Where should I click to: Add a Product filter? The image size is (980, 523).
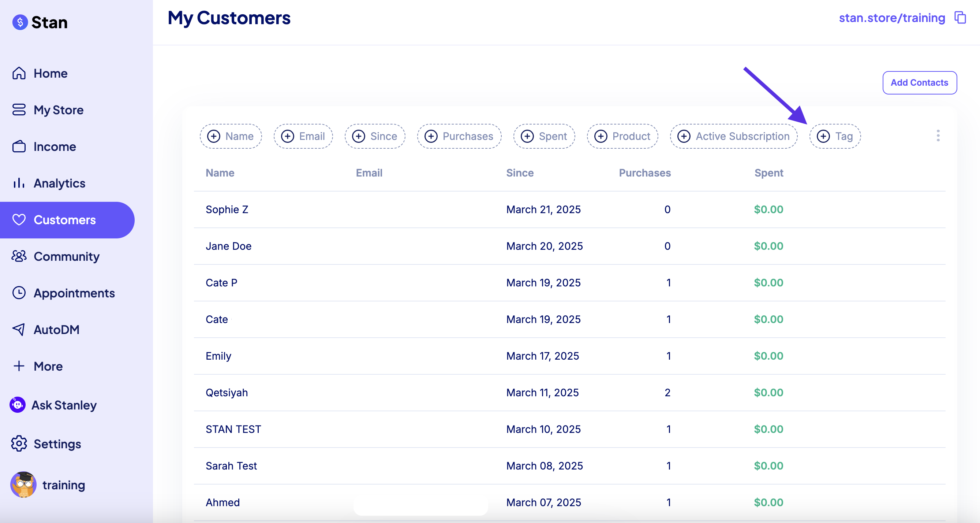point(622,136)
